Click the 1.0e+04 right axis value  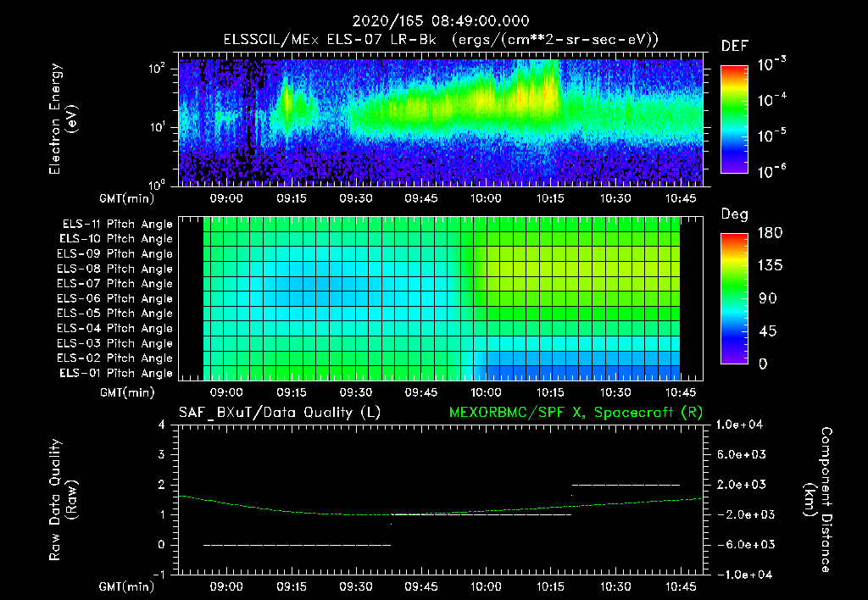pos(739,425)
